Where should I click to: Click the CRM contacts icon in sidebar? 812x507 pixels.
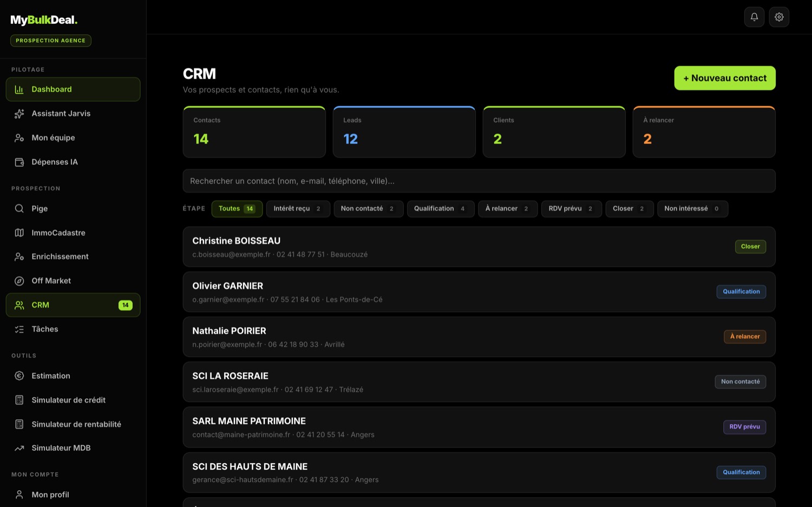19,305
